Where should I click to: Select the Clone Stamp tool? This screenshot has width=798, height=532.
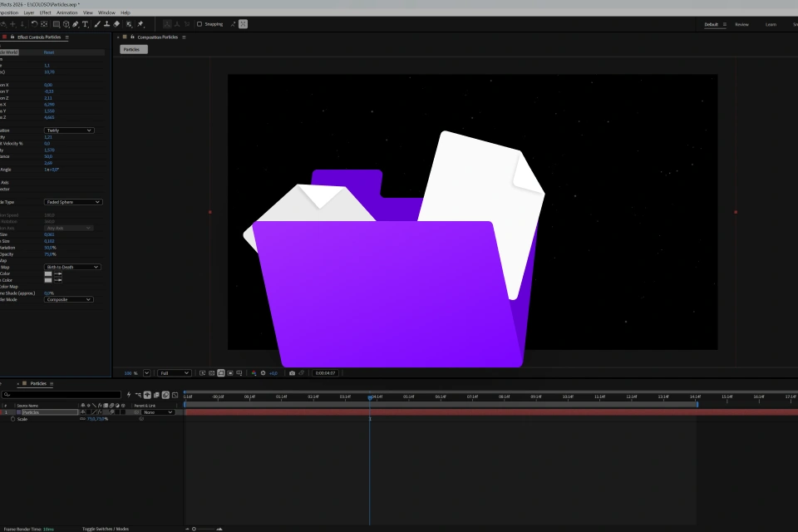click(107, 24)
